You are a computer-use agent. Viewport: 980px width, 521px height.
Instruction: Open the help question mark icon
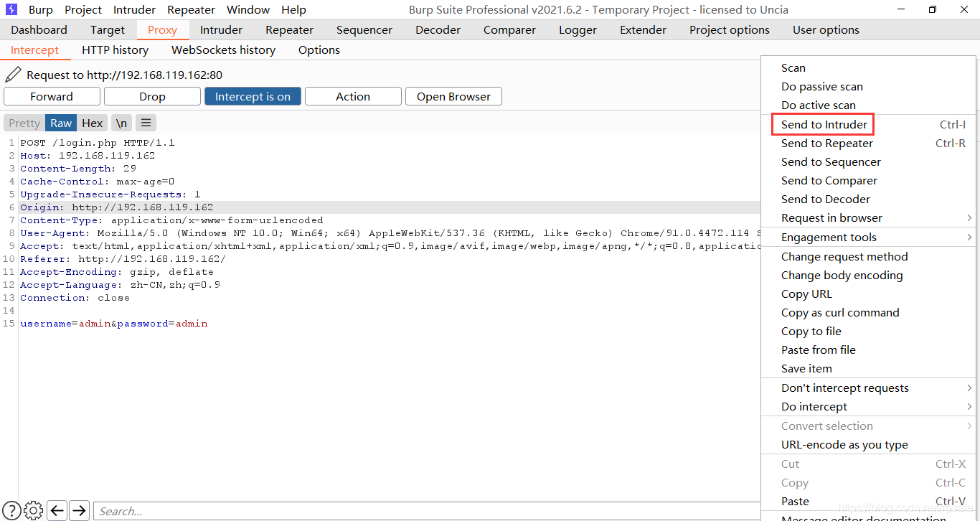pos(11,510)
